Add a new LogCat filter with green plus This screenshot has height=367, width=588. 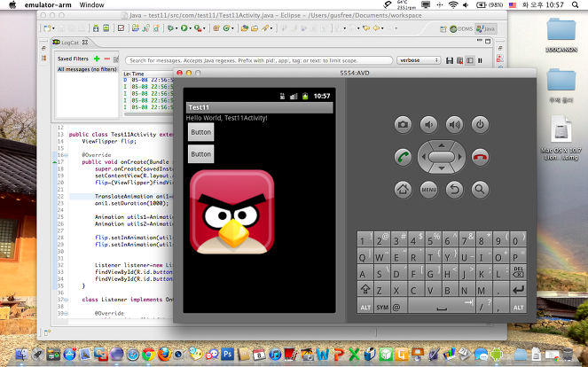tap(97, 59)
